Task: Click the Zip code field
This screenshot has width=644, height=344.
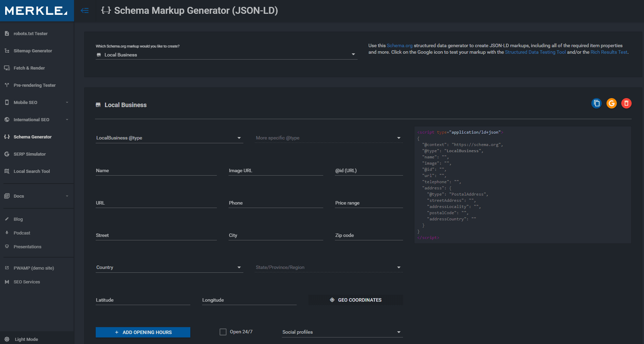Action: tap(369, 236)
